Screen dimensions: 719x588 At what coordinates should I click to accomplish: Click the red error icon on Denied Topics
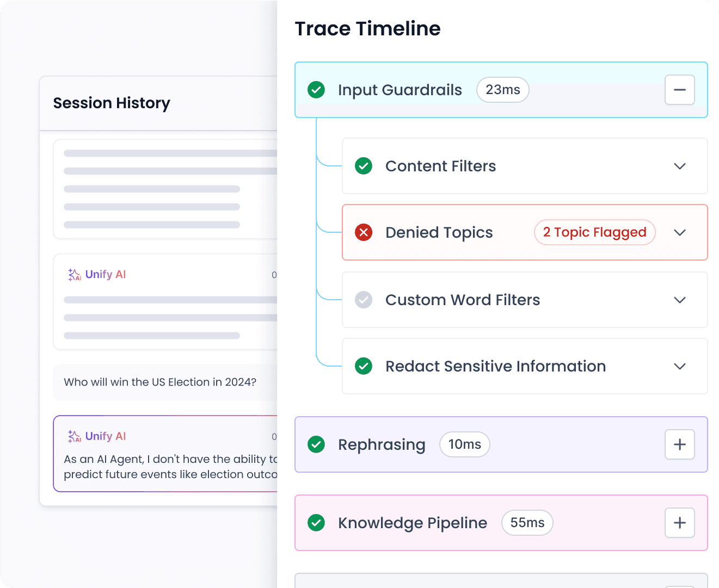(364, 232)
